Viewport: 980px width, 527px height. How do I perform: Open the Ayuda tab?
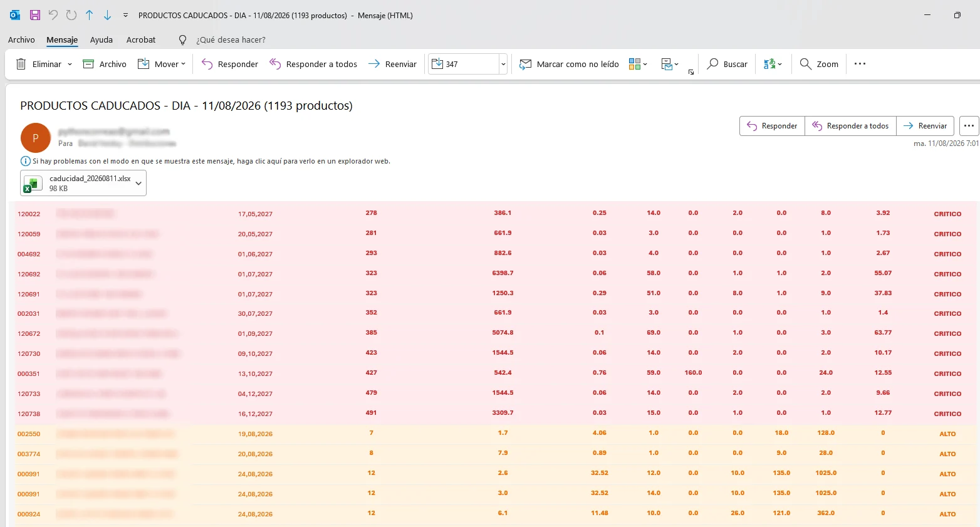point(102,39)
